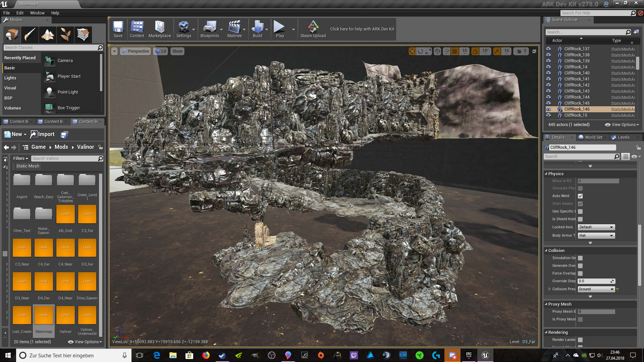The width and height of the screenshot is (644, 362).
Task: Navigate back in Content Browser
Action: [x=6, y=147]
